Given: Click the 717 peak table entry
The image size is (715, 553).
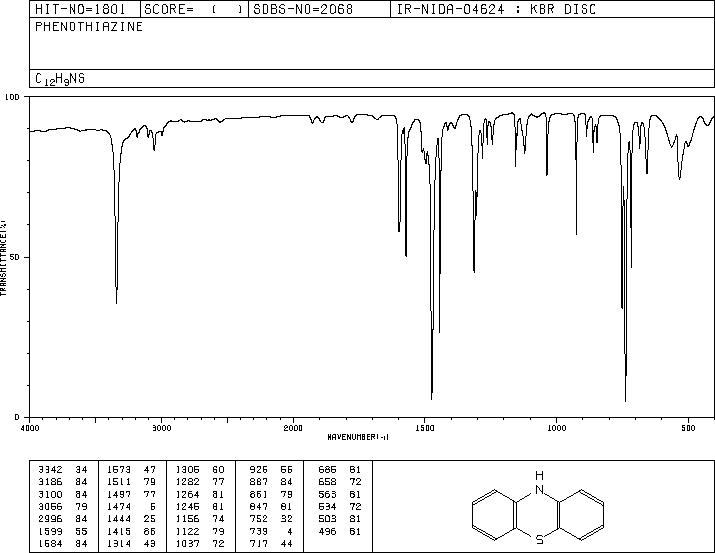Looking at the screenshot, I should (271, 543).
